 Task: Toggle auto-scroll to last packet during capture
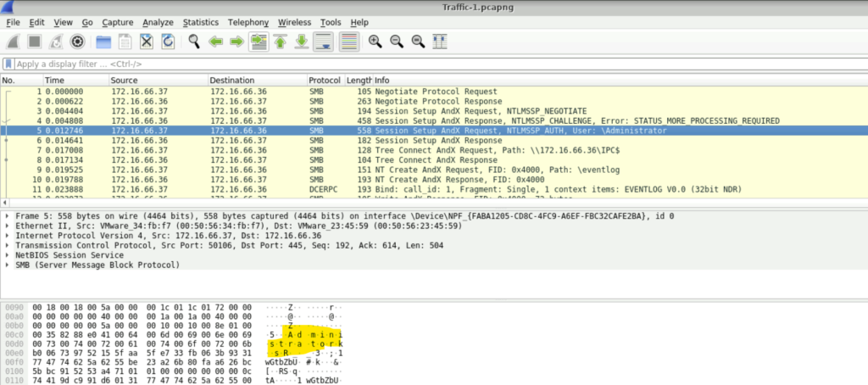[323, 42]
